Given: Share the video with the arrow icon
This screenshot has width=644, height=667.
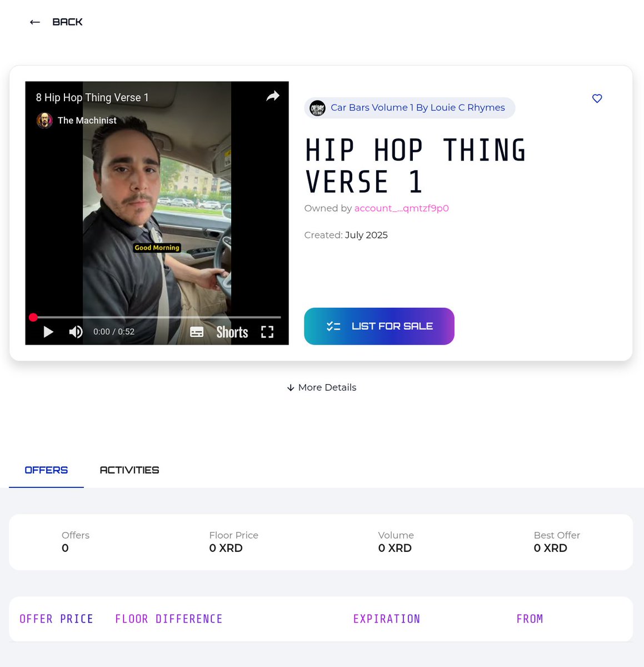Looking at the screenshot, I should click(272, 96).
